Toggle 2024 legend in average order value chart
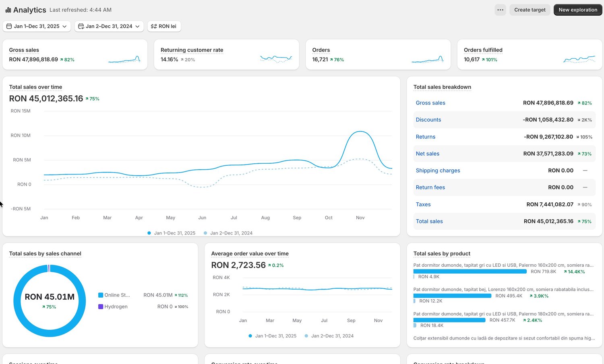The image size is (604, 364). [x=329, y=336]
